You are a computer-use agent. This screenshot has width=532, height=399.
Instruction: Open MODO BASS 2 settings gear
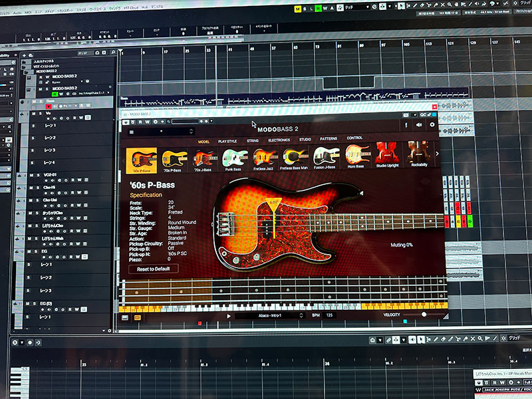click(432, 125)
